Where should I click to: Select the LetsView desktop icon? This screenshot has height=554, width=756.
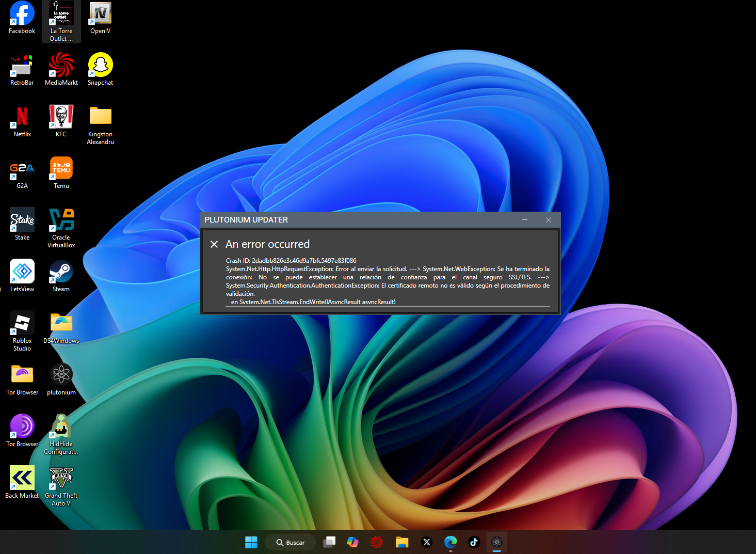click(x=22, y=277)
